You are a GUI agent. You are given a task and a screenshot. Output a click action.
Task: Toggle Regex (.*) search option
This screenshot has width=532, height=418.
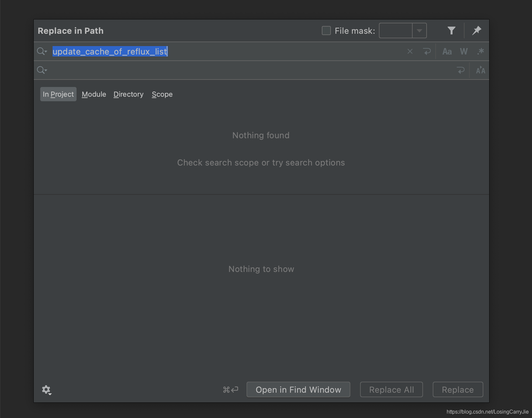[481, 51]
